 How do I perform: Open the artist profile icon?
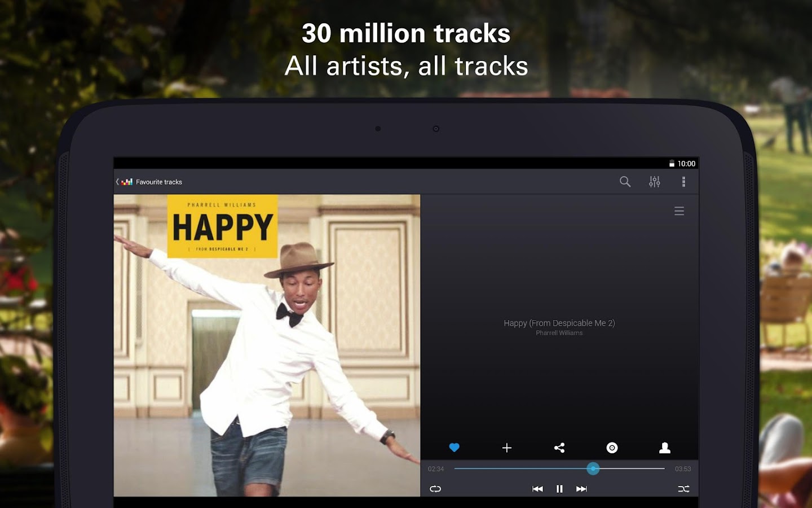point(665,448)
